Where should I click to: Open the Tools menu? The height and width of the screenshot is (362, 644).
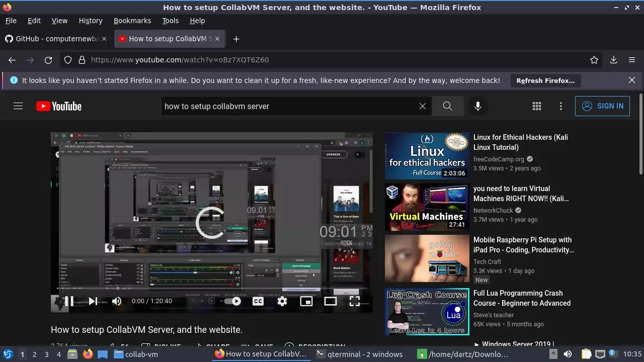coord(170,21)
